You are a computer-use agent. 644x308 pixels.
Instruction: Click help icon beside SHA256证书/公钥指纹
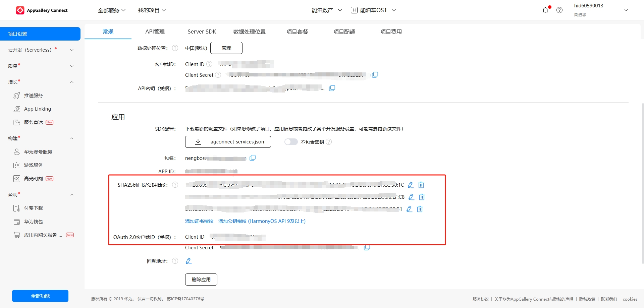[175, 185]
